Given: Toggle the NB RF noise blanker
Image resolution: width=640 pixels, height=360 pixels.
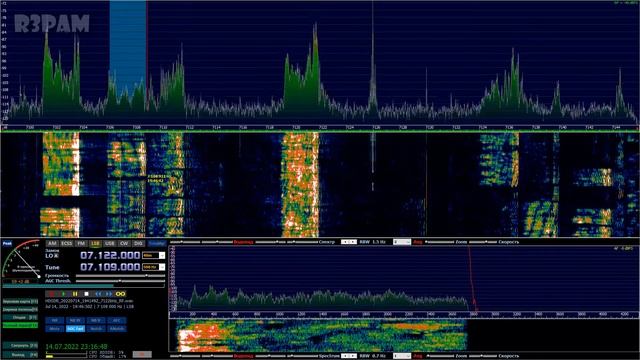Looking at the screenshot, I should pyautogui.click(x=75, y=320).
